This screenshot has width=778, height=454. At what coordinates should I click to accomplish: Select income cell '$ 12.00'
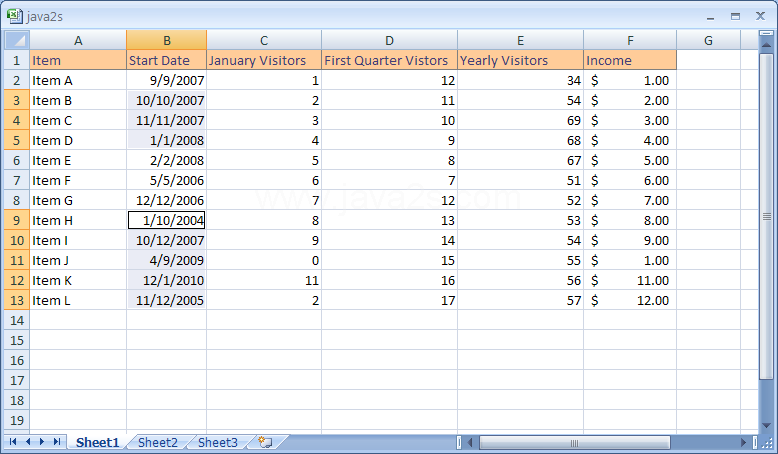[630, 300]
